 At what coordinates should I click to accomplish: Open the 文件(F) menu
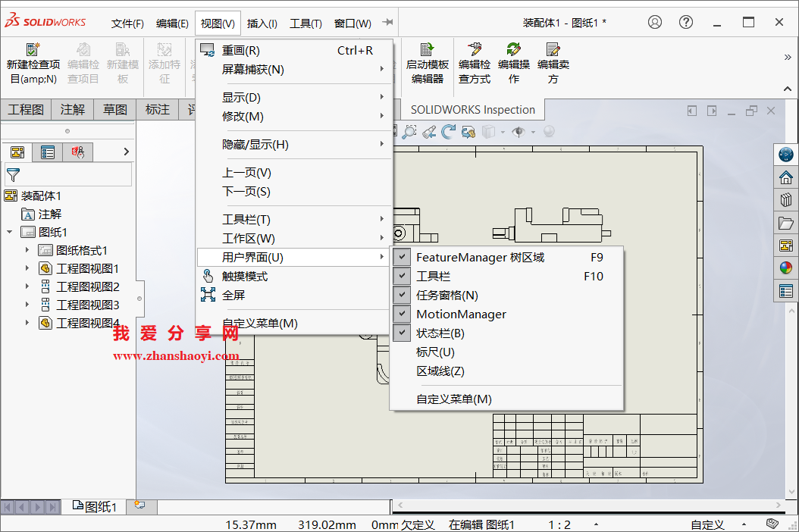point(127,23)
